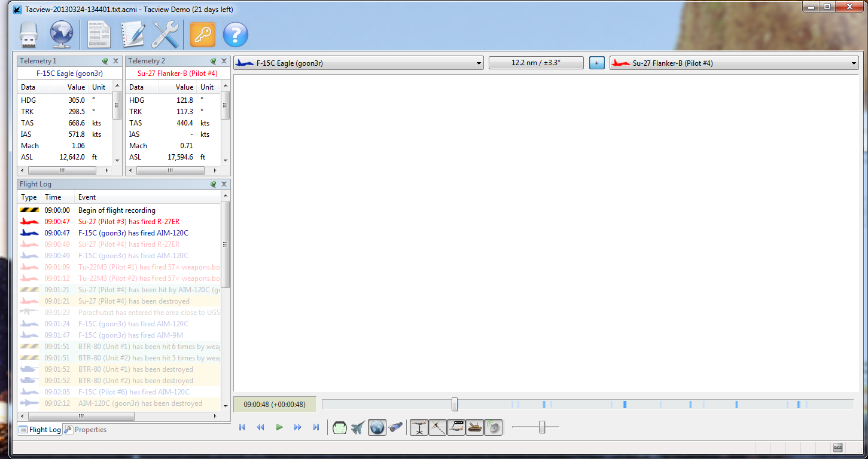Sort Flight Log by Time column header
Image resolution: width=868 pixels, height=459 pixels.
58,197
